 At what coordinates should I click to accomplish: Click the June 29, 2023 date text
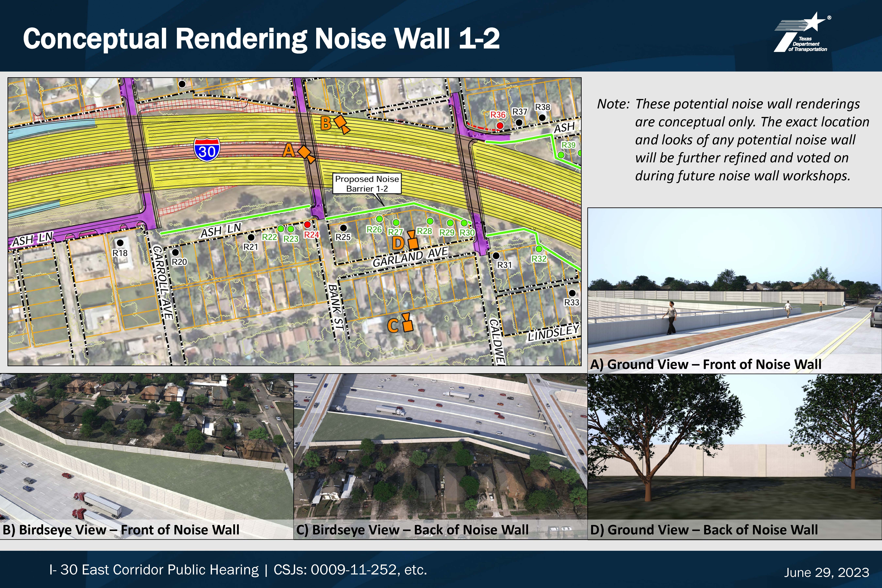pos(826,573)
